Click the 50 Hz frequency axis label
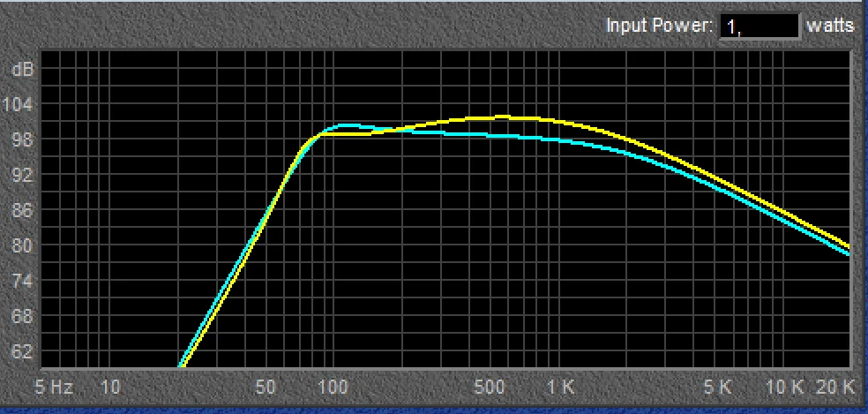This screenshot has width=868, height=414. (x=265, y=387)
